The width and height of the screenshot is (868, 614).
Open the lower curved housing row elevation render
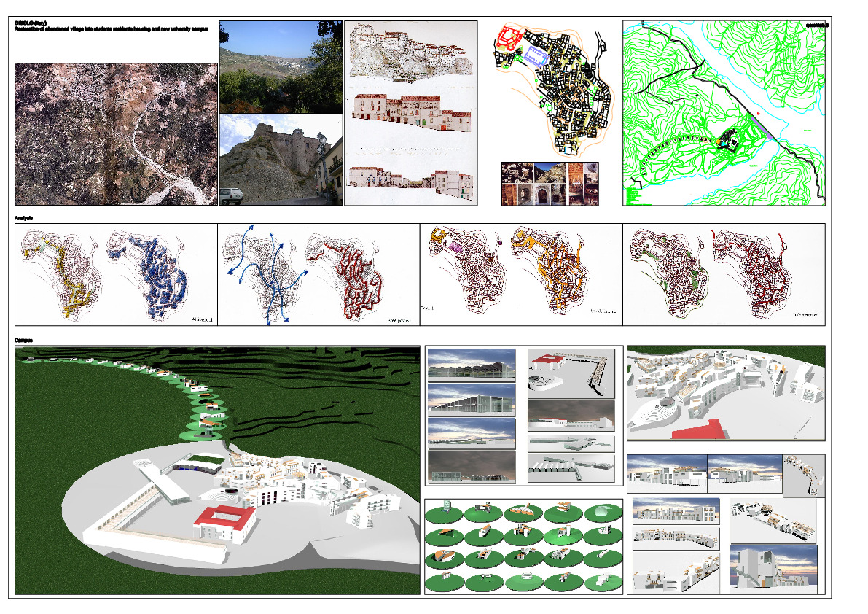[x=676, y=537]
